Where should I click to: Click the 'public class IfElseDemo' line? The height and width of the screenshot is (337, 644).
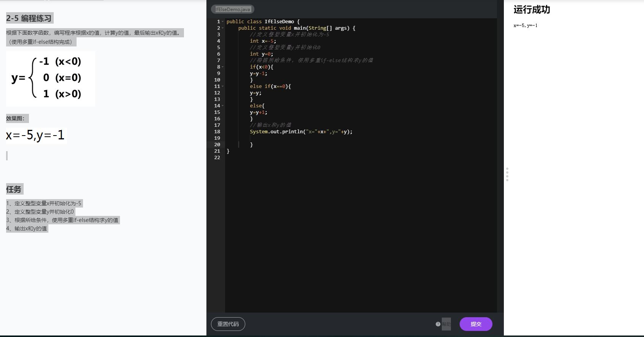click(263, 22)
